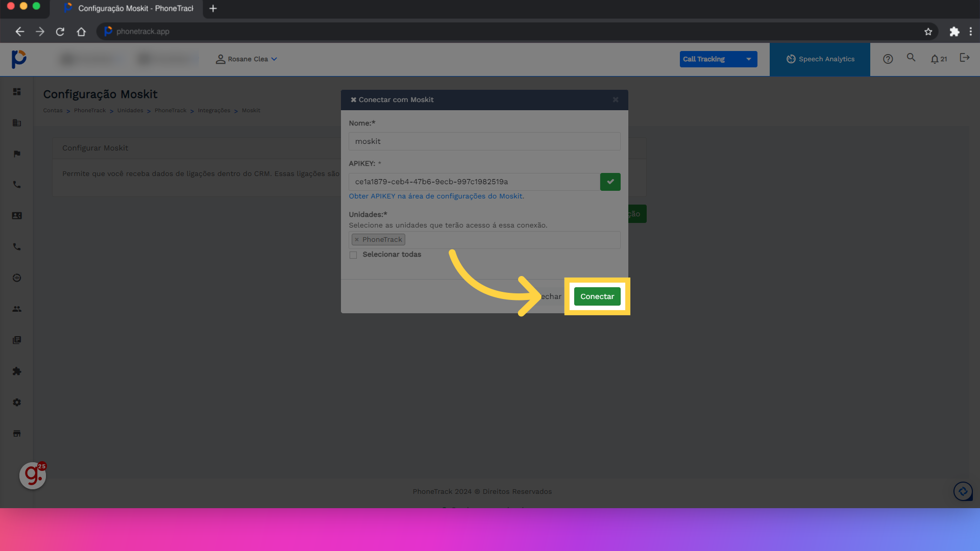
Task: Go to Integrações breadcrumb
Action: pyautogui.click(x=214, y=111)
